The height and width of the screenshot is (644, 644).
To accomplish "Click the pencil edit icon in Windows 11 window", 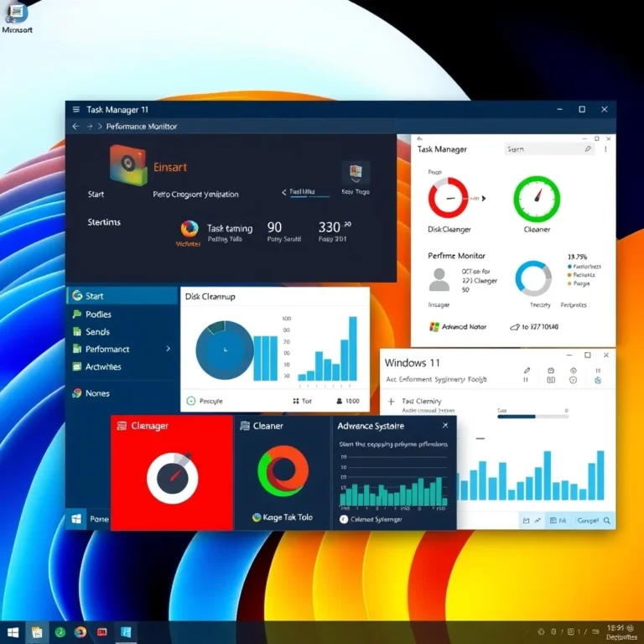I will click(527, 370).
